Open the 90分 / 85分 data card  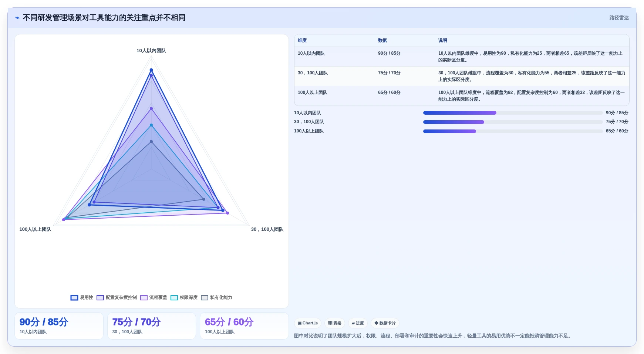(x=59, y=326)
